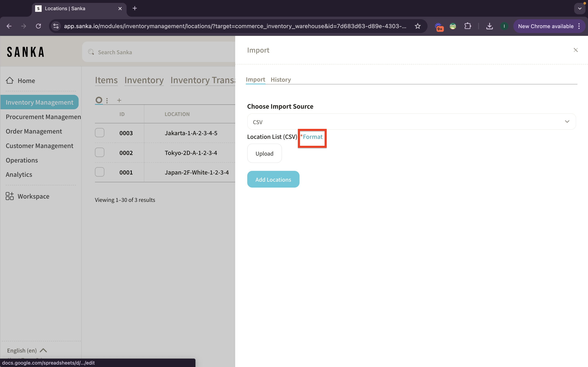
Task: Check the box for location 0003
Action: pos(100,133)
